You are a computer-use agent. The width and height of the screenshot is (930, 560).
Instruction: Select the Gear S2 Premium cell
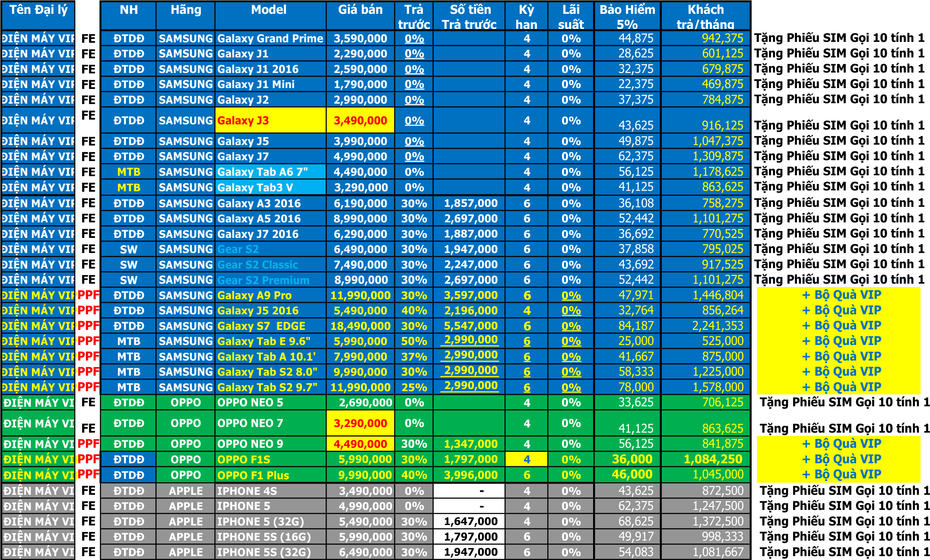[x=270, y=280]
